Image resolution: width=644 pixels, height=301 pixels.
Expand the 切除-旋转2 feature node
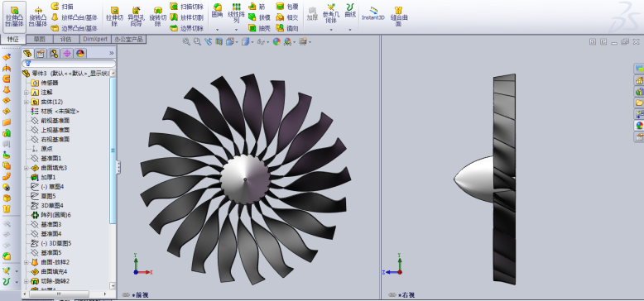(26, 281)
